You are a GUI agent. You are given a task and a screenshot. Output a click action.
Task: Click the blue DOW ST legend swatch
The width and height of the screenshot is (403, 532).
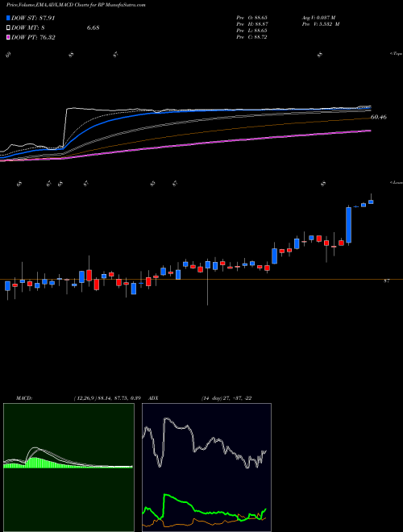9,18
